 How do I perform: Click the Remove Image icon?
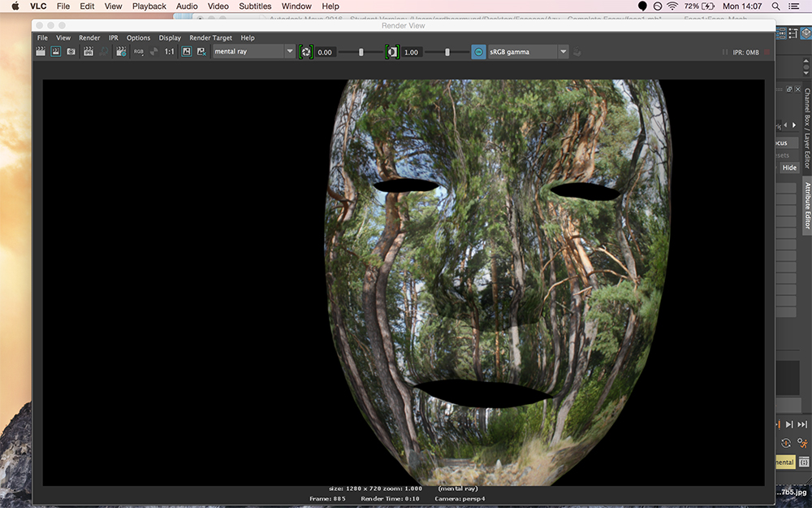click(x=201, y=51)
